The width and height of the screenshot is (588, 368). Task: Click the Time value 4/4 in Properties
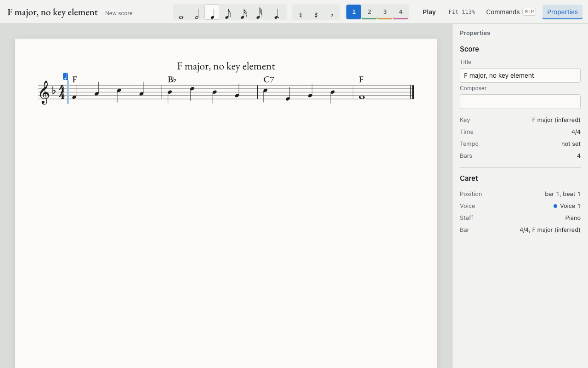click(x=576, y=132)
